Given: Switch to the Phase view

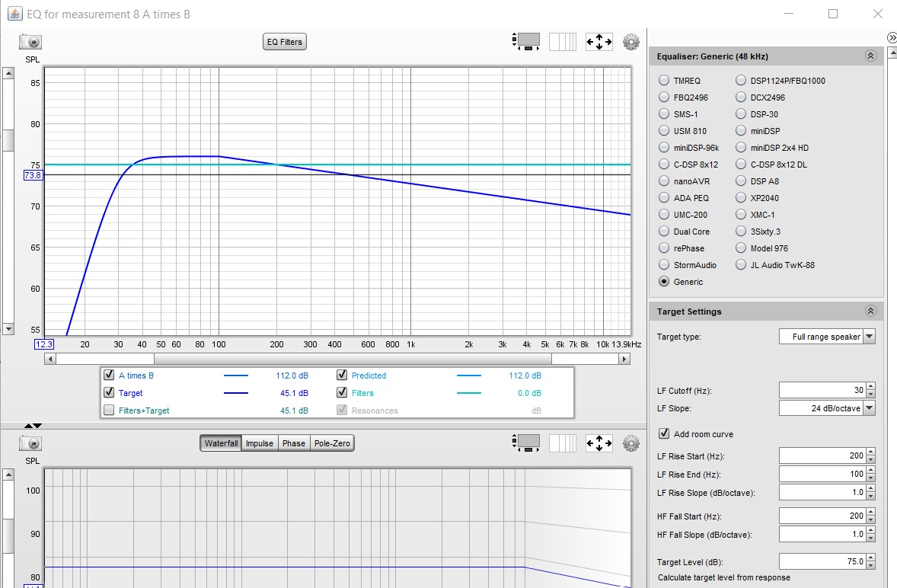Looking at the screenshot, I should [293, 443].
